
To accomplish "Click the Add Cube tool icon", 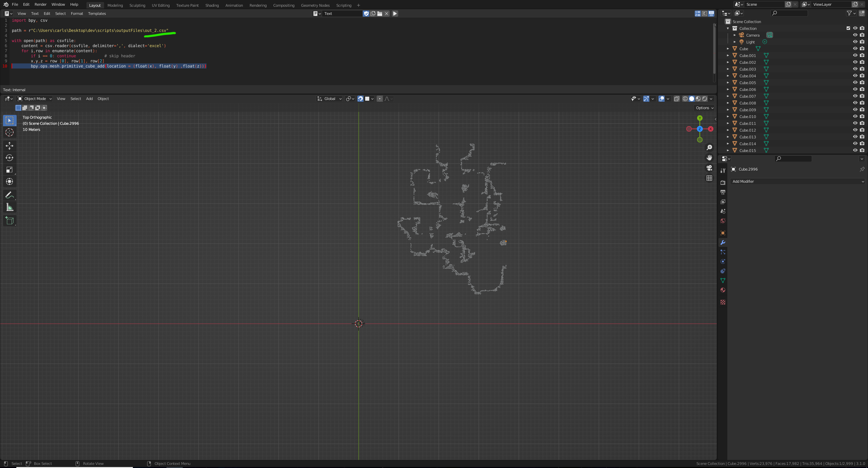I will tap(9, 221).
